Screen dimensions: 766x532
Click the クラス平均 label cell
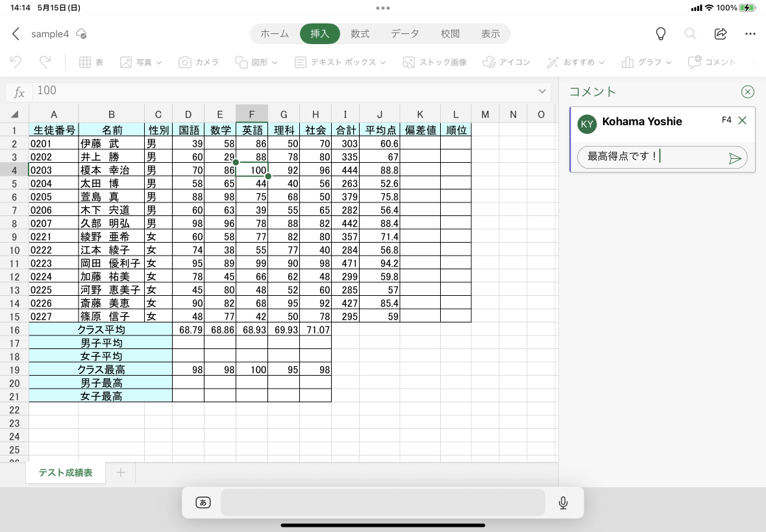101,330
